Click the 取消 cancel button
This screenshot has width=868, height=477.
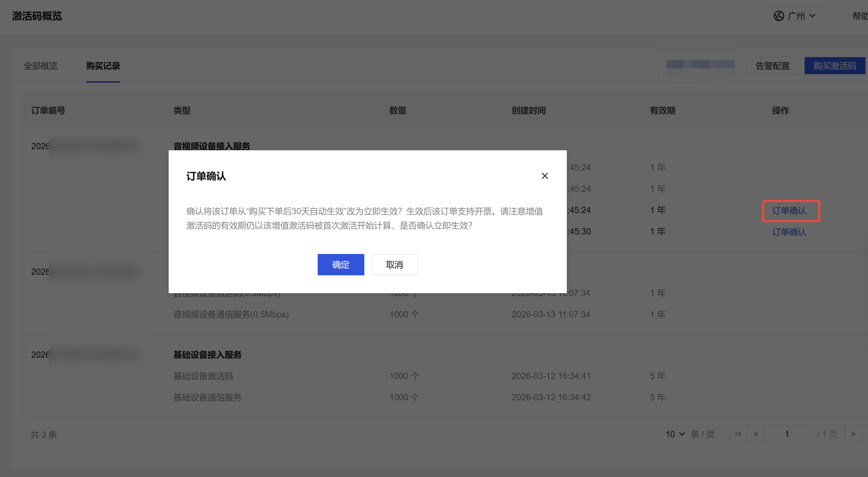coord(394,264)
